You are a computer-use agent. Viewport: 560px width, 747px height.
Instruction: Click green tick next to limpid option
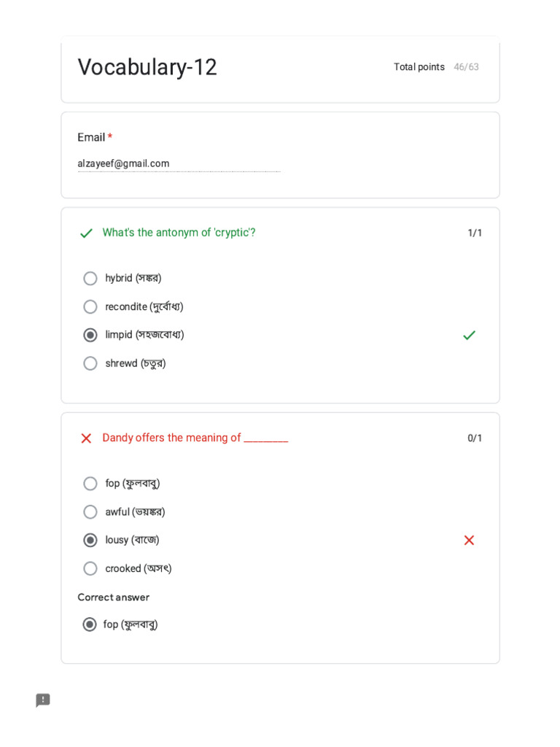469,335
